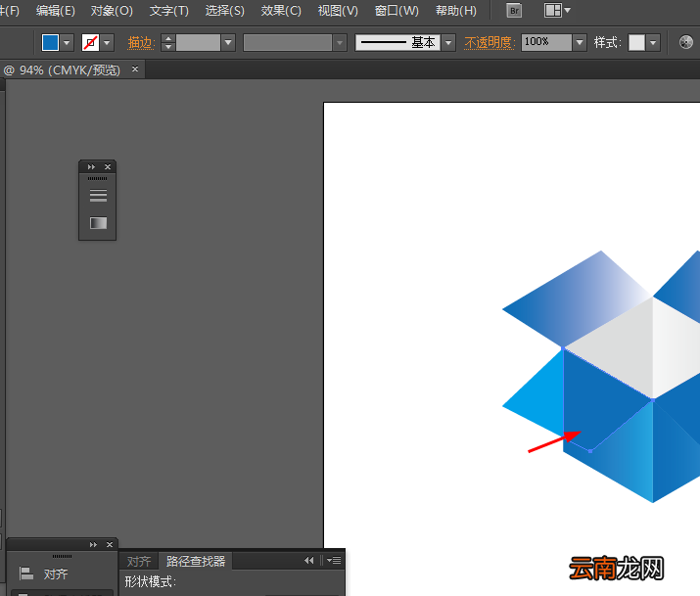Open the 效果(C) menu
The height and width of the screenshot is (596, 700).
[281, 10]
